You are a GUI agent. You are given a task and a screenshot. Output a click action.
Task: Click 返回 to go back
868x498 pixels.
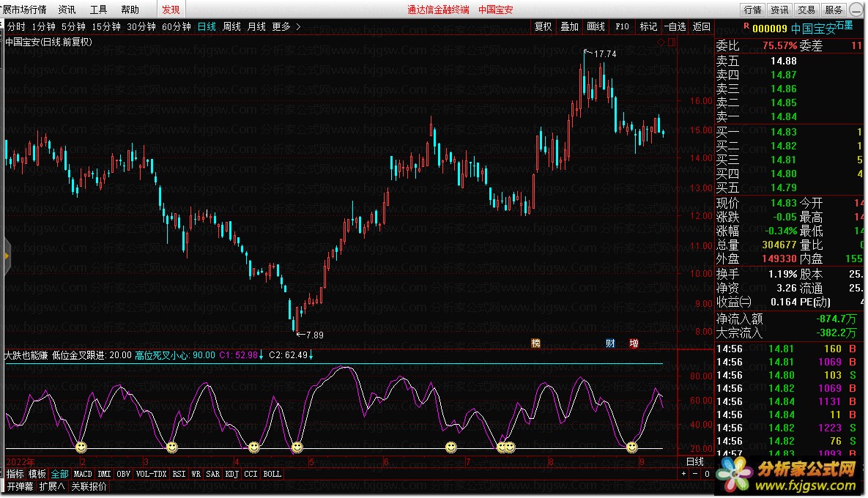coord(702,26)
